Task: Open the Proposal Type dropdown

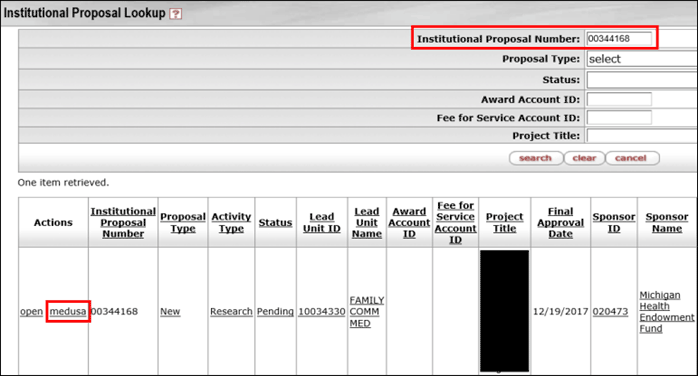Action: 642,59
